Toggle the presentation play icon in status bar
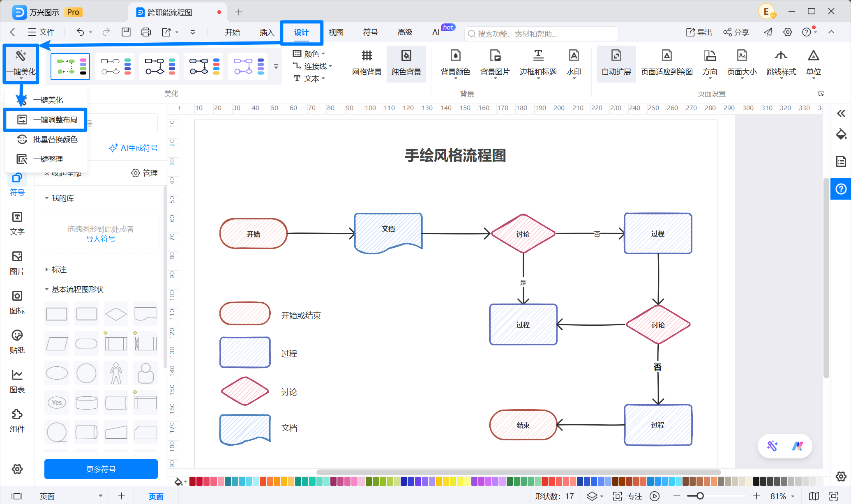 [x=655, y=496]
